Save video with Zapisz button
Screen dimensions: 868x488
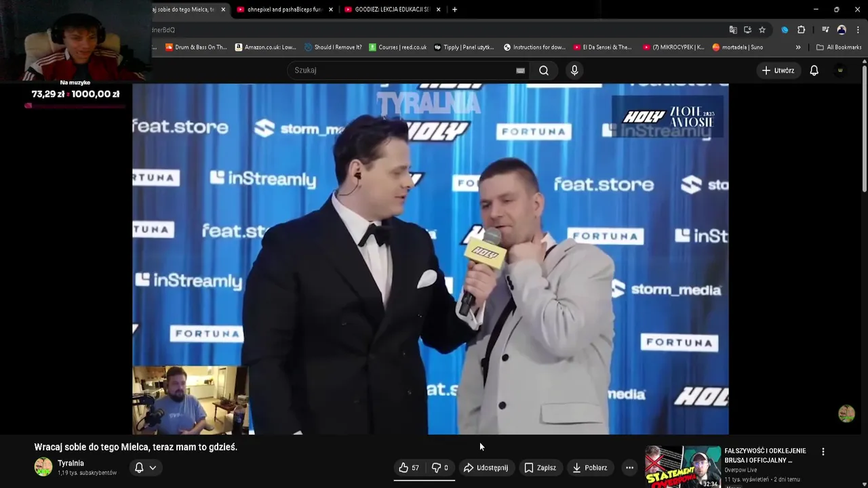(x=540, y=468)
